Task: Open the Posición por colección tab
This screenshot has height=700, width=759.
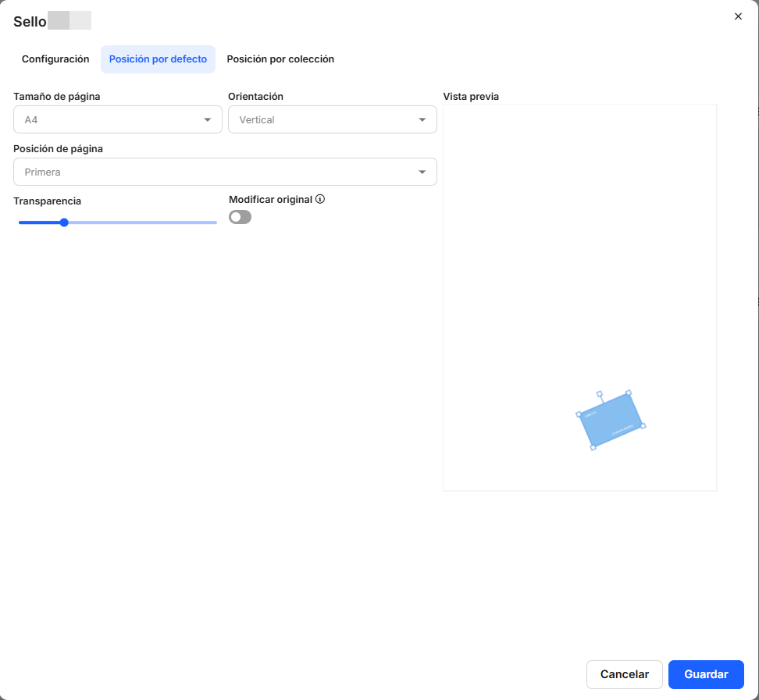Action: pyautogui.click(x=280, y=59)
